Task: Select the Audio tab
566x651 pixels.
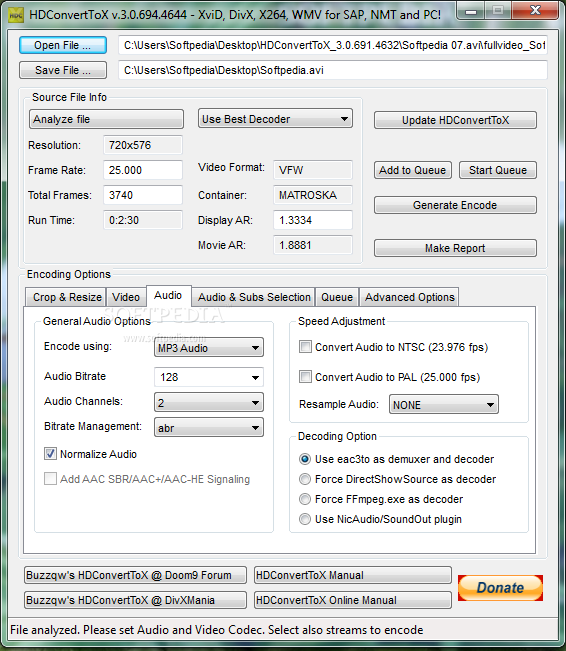Action: 168,296
